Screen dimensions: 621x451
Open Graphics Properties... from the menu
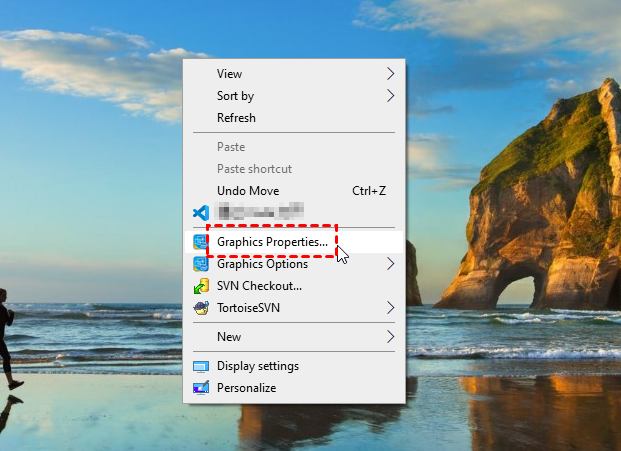pyautogui.click(x=294, y=242)
